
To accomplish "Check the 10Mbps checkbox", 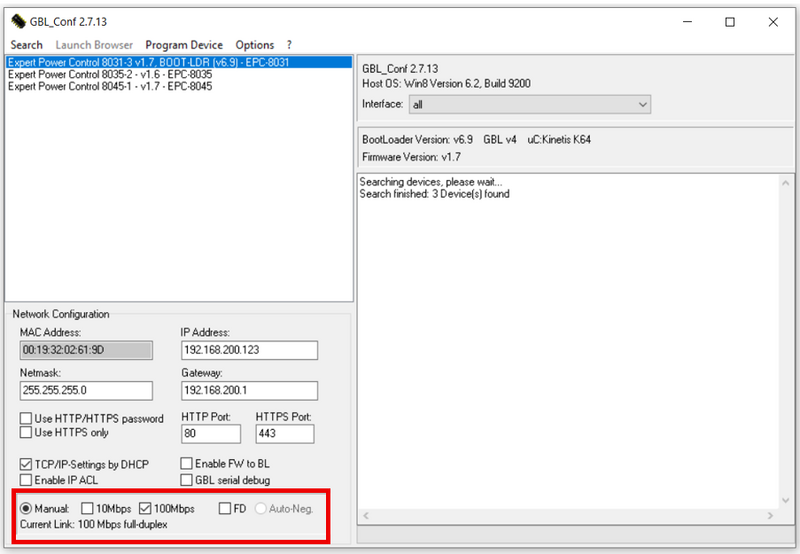I will (x=87, y=509).
